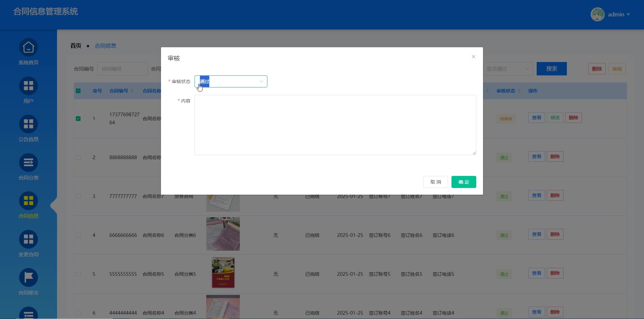Click the 签订姓名4 cell

click(x=412, y=313)
